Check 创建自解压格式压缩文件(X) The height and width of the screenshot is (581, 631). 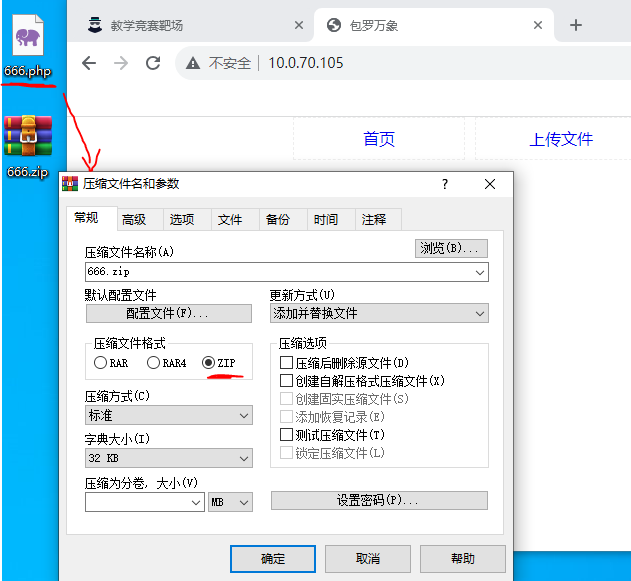[286, 380]
